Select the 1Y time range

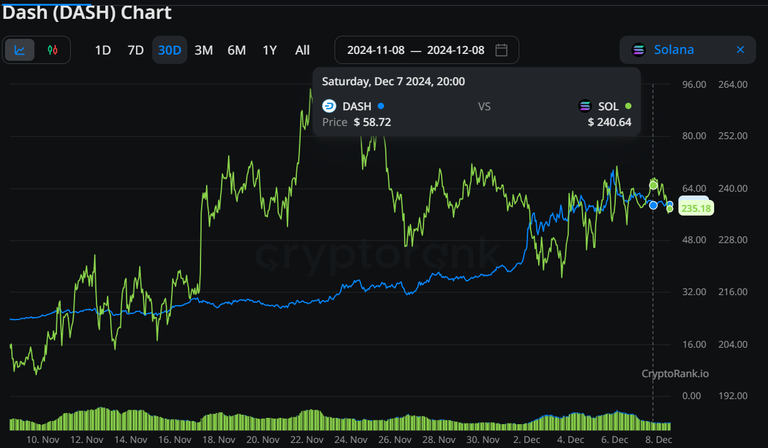pos(270,50)
